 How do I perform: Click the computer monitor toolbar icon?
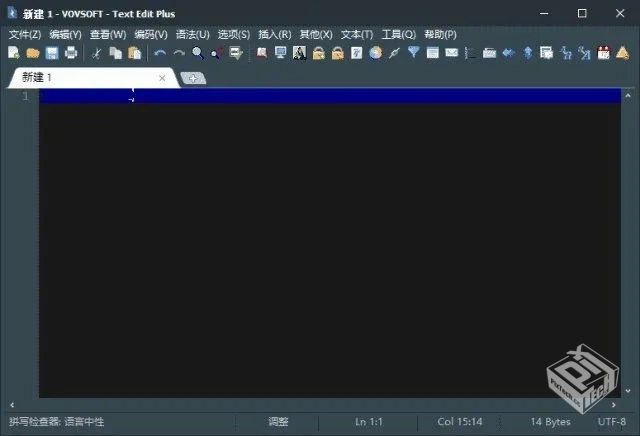pos(280,53)
